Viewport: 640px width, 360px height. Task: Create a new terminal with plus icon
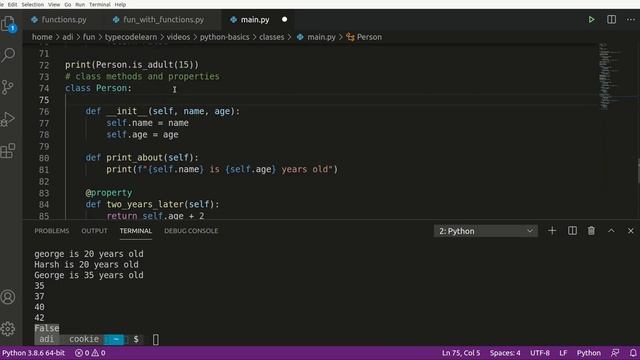[x=552, y=231]
